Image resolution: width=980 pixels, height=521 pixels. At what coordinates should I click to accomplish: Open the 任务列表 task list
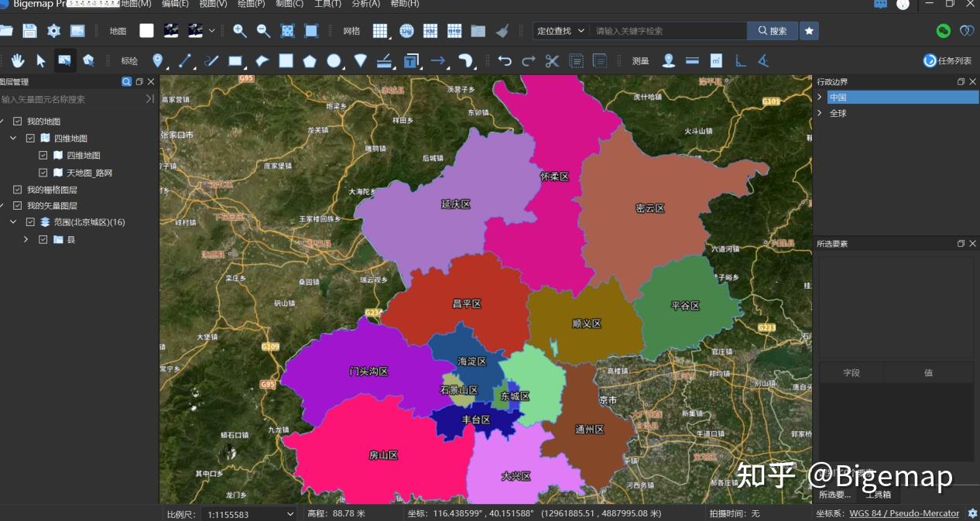(x=947, y=60)
